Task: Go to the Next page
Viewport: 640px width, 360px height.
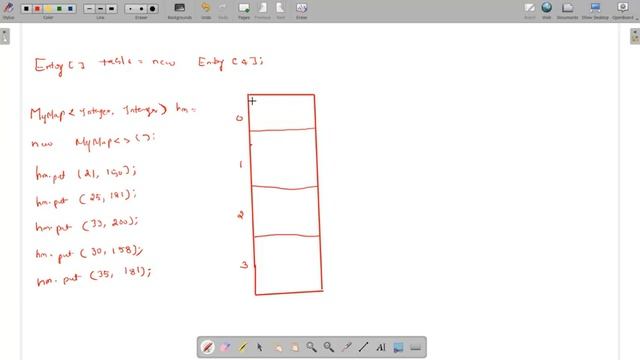Action: pos(281,10)
